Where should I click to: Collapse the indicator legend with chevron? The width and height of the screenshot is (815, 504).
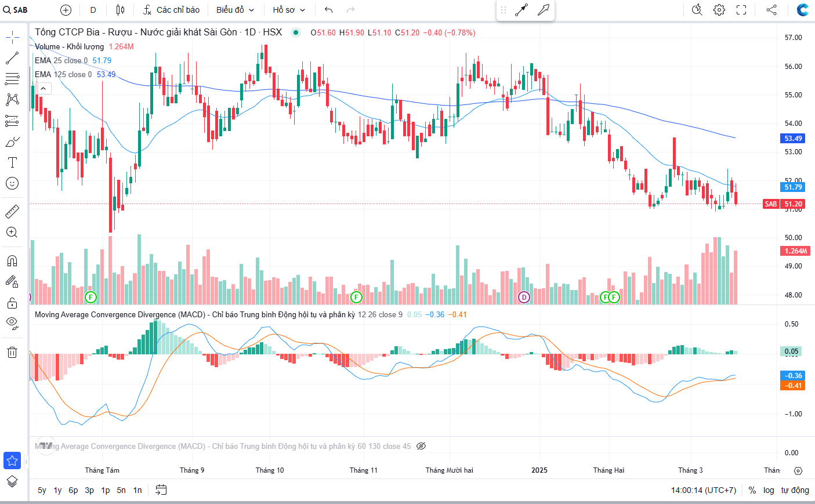pos(43,88)
